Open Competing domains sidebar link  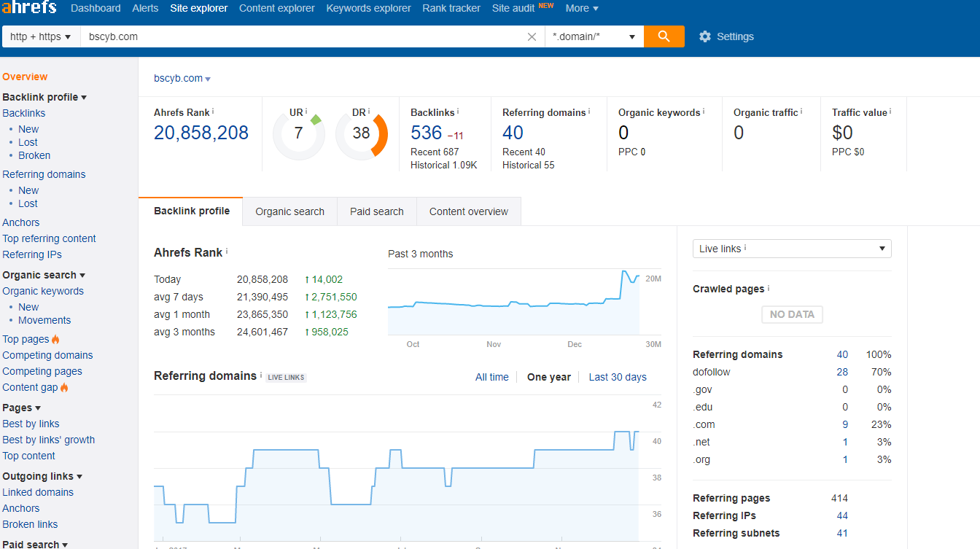point(47,355)
